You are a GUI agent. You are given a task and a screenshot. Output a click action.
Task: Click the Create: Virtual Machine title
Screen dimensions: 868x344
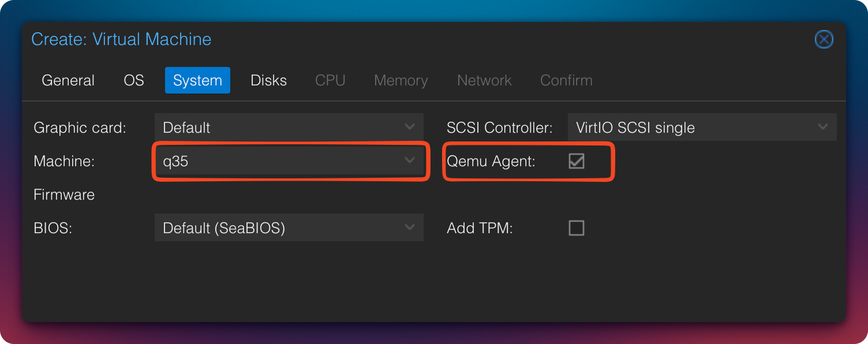pos(121,39)
